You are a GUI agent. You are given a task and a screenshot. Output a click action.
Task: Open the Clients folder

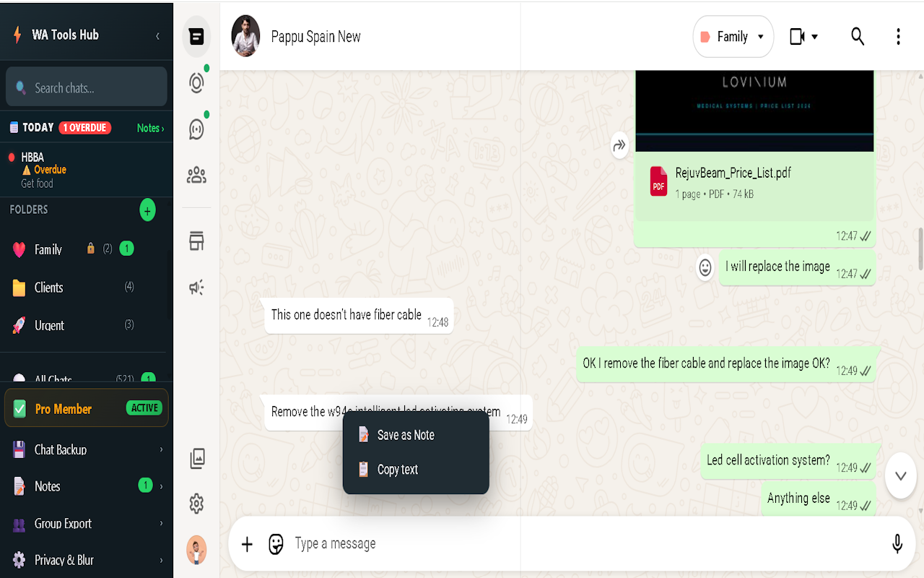point(87,288)
